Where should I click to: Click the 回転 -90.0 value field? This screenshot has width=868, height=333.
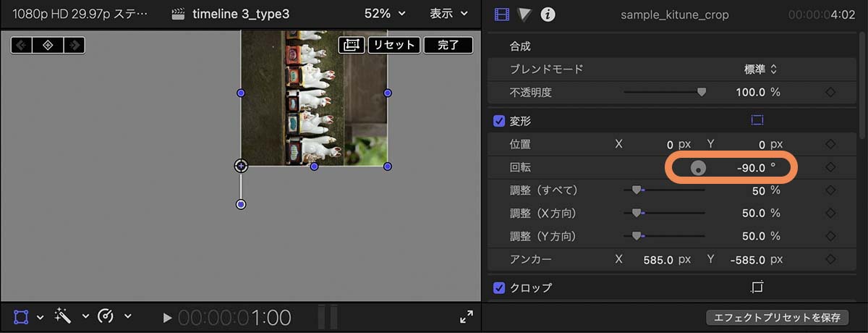point(751,167)
